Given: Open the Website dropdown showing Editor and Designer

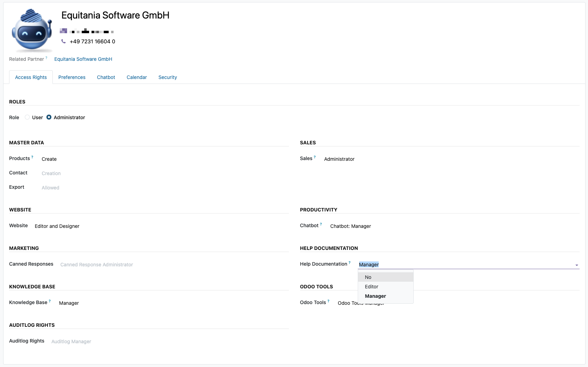Looking at the screenshot, I should coord(161,226).
